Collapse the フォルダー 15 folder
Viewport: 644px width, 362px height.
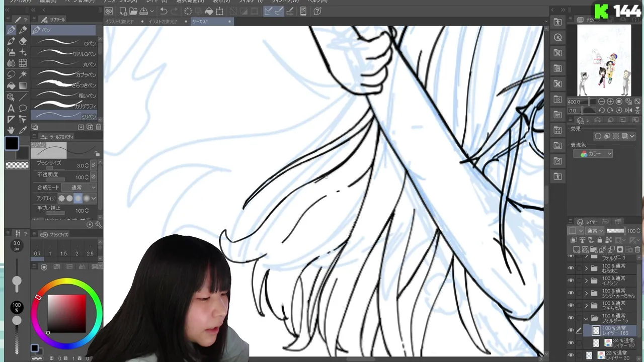[x=586, y=318]
